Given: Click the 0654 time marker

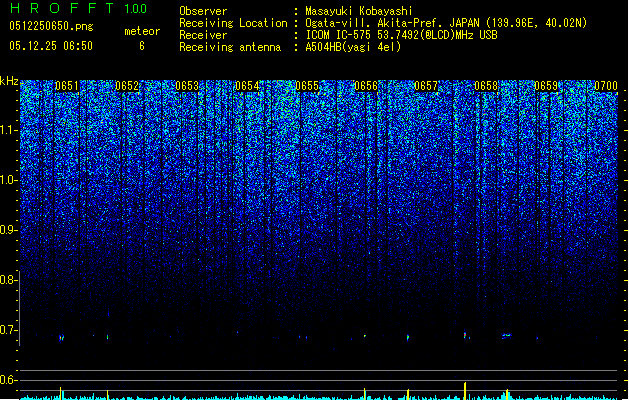Looking at the screenshot, I should pyautogui.click(x=247, y=86).
